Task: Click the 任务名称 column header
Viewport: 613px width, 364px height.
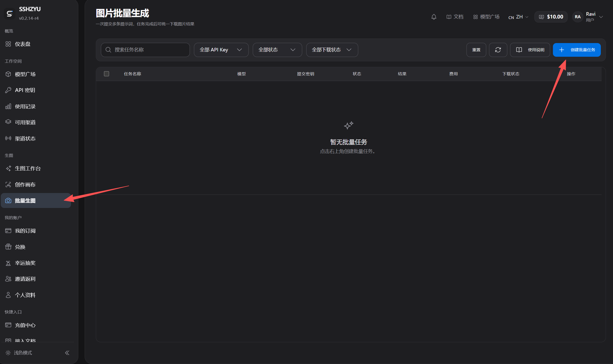Action: pyautogui.click(x=132, y=74)
